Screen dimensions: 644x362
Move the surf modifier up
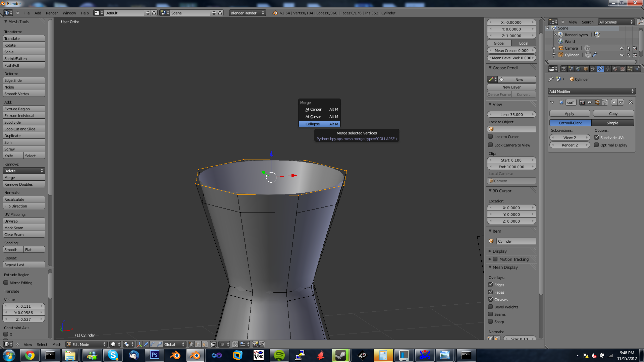(614, 102)
